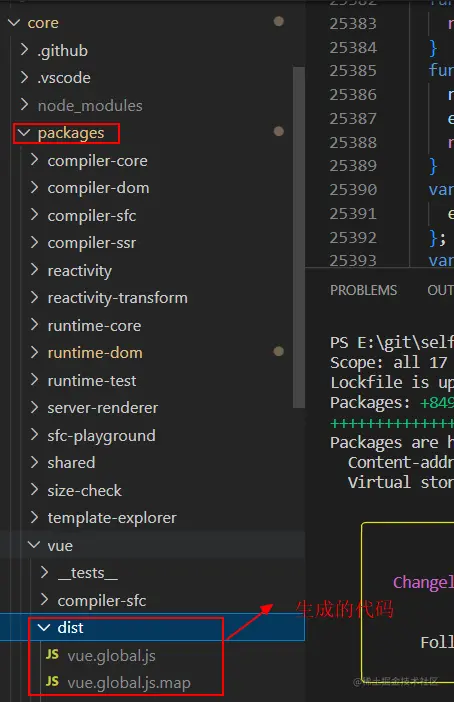
Task: Click line number 25387 in gutter
Action: (353, 118)
